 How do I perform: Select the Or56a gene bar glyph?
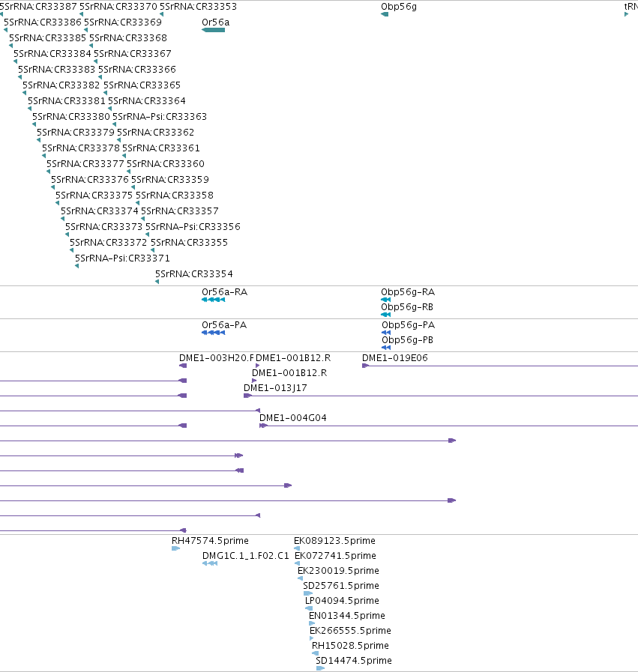coord(213,30)
